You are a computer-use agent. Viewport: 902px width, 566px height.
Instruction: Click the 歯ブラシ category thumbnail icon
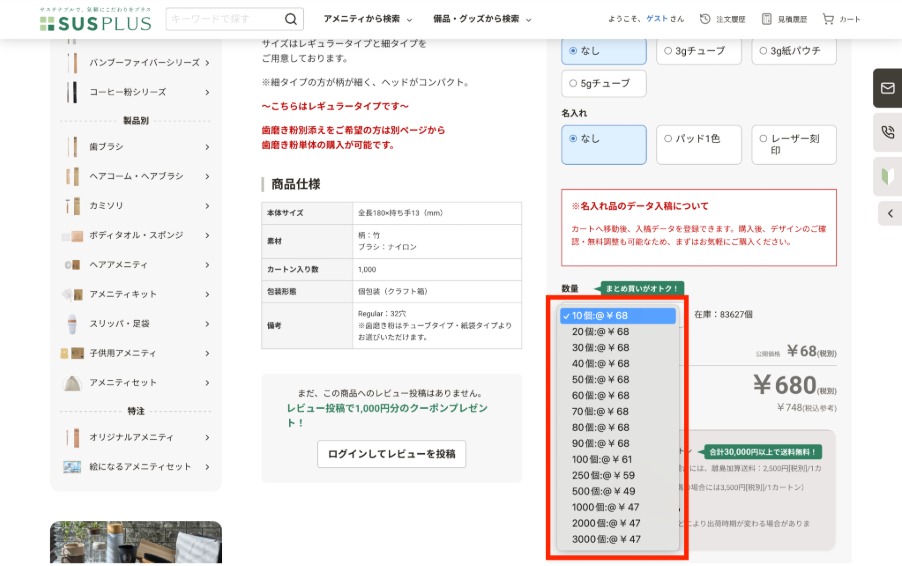click(x=72, y=147)
